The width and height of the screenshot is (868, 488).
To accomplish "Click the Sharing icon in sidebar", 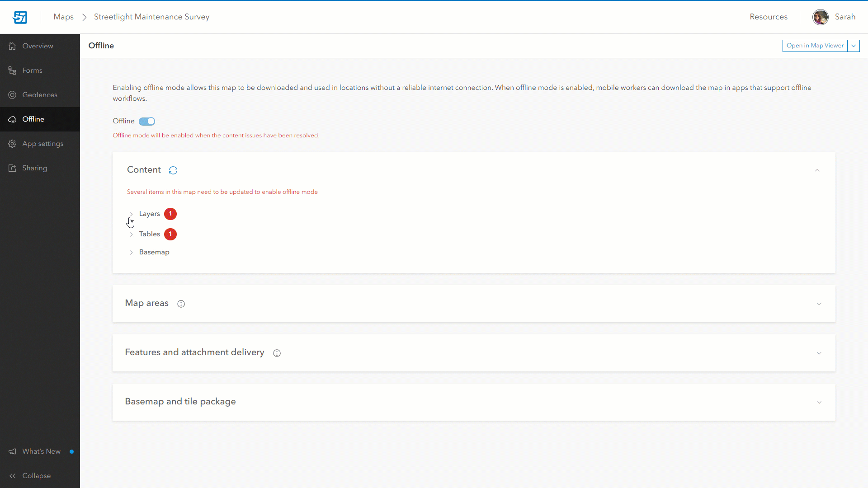I will click(x=12, y=168).
